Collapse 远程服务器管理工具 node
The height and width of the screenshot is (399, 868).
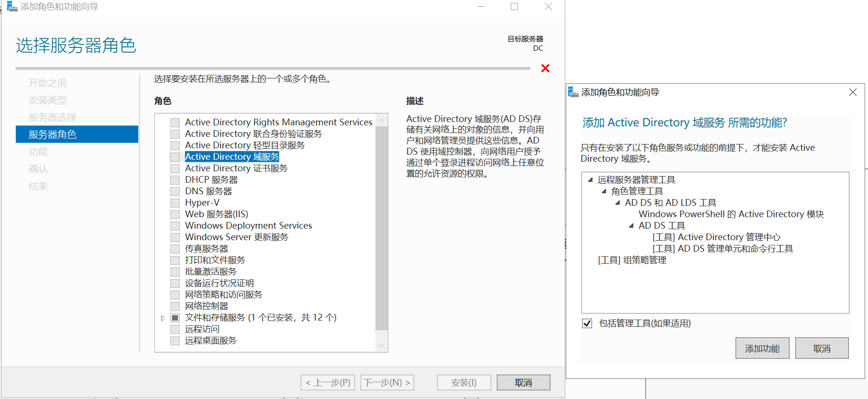pyautogui.click(x=590, y=180)
